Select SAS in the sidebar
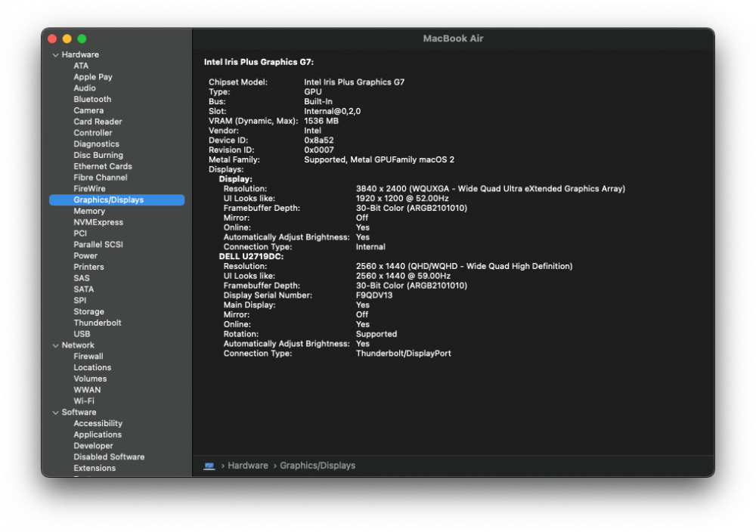 coord(82,278)
